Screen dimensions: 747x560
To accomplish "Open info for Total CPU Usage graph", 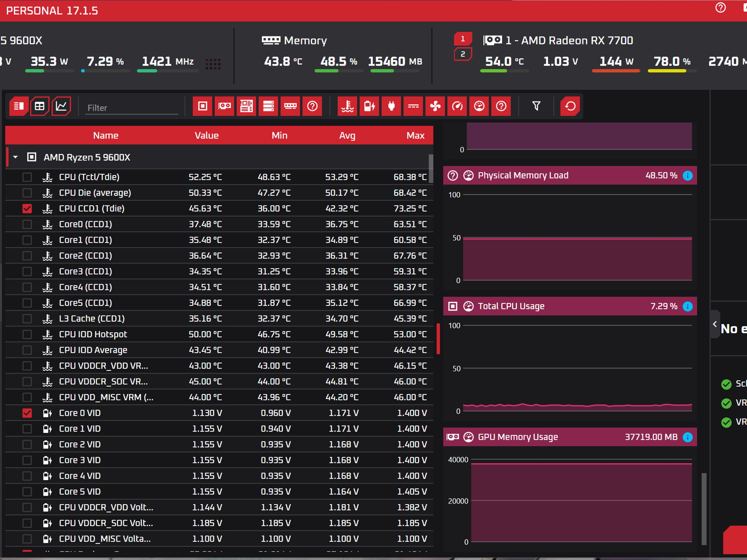I will [688, 306].
